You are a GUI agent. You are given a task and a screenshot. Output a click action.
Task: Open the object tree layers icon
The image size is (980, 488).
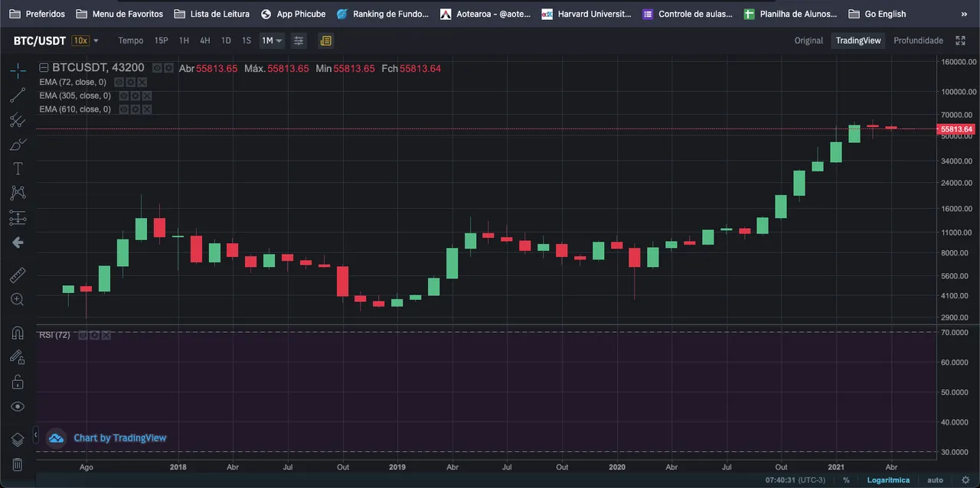point(18,439)
